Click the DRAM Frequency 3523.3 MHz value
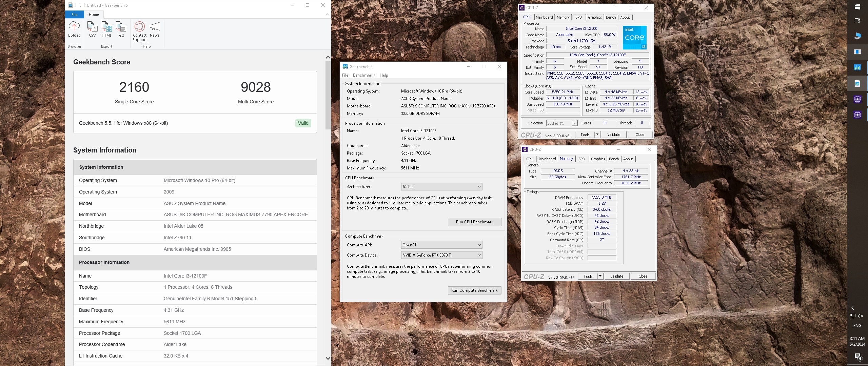The width and height of the screenshot is (868, 366). point(602,197)
